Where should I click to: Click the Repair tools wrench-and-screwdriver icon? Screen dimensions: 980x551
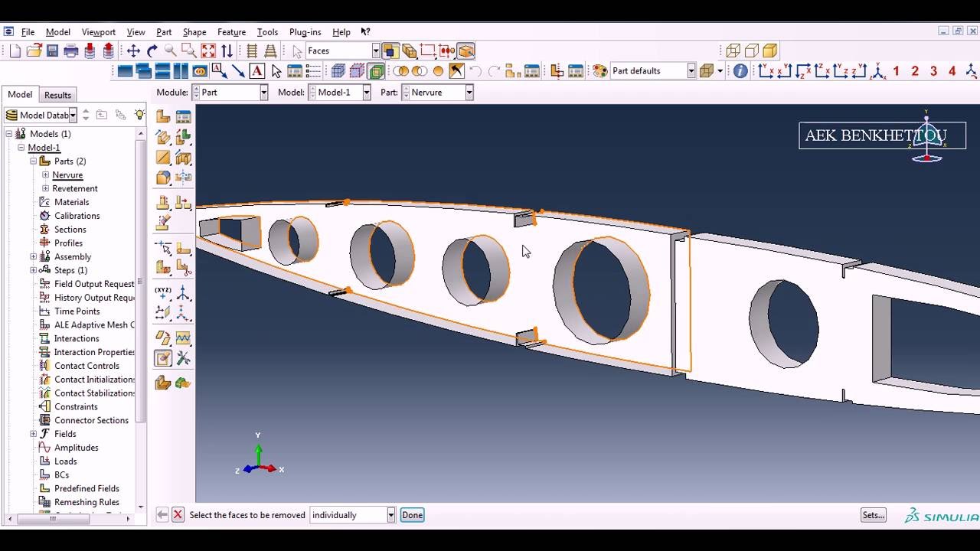[184, 358]
